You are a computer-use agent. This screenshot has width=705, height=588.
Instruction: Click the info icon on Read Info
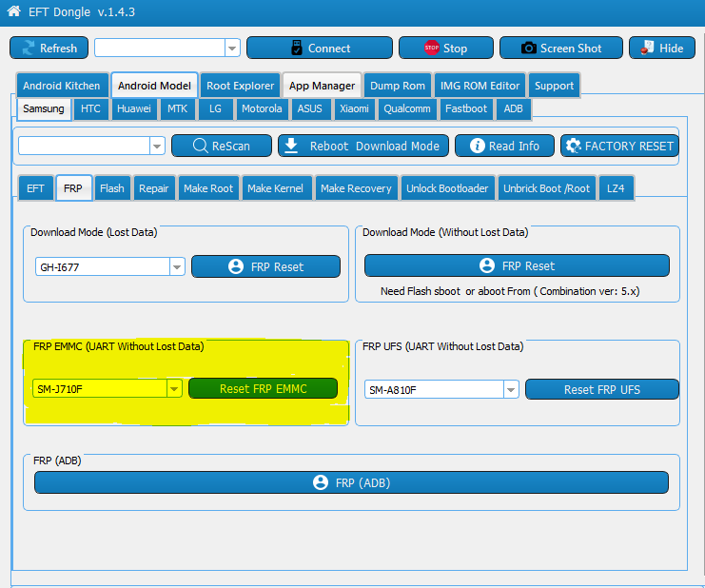coord(477,146)
